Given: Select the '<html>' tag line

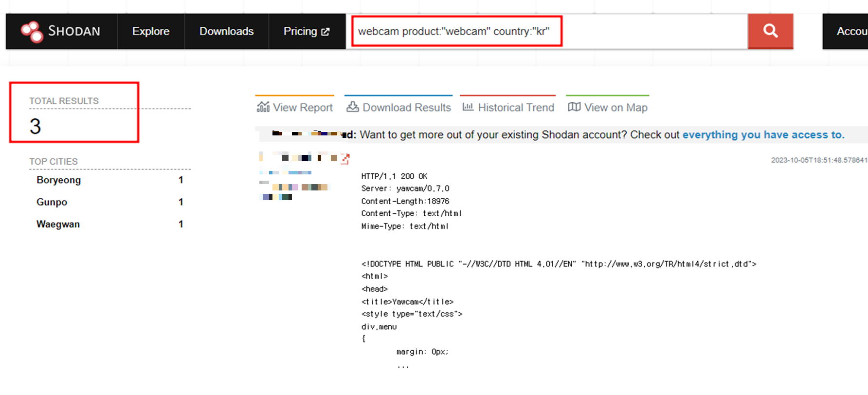Looking at the screenshot, I should tap(374, 276).
